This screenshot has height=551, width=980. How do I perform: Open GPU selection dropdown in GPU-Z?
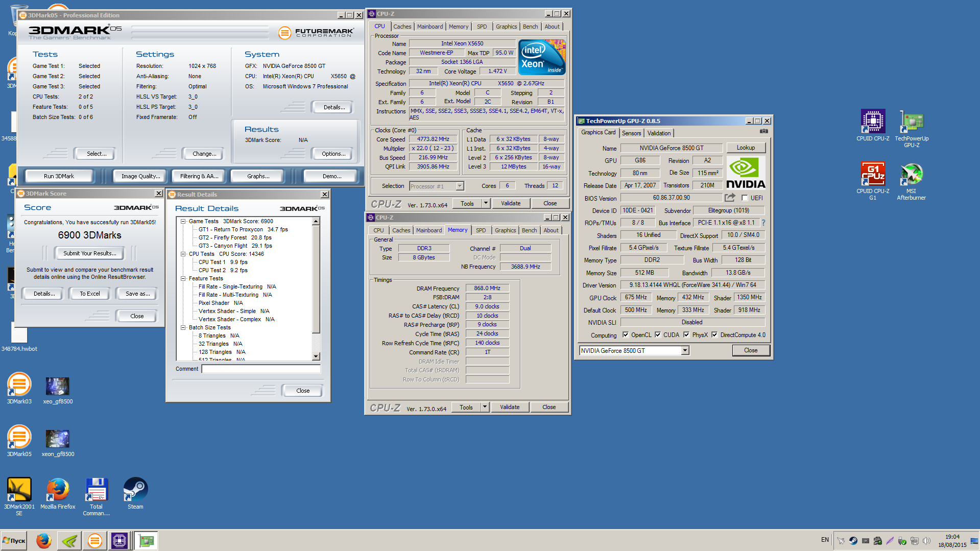[685, 351]
